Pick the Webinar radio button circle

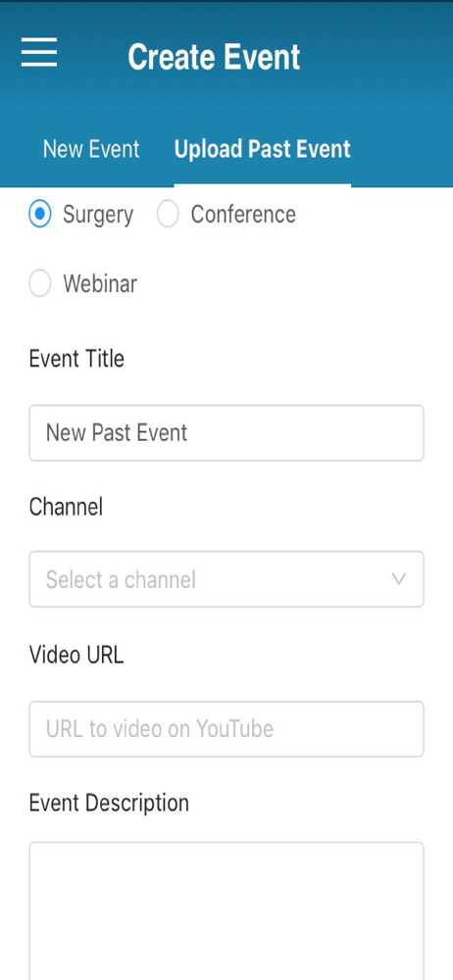coord(40,284)
